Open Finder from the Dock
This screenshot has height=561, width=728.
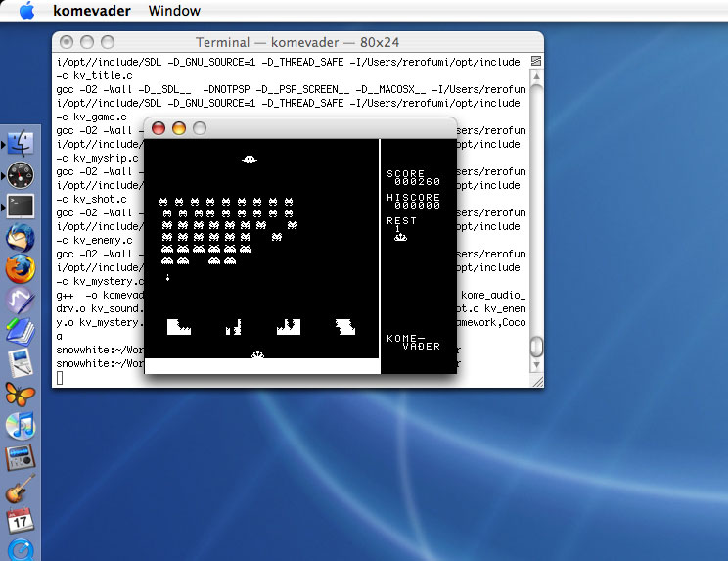coord(21,144)
